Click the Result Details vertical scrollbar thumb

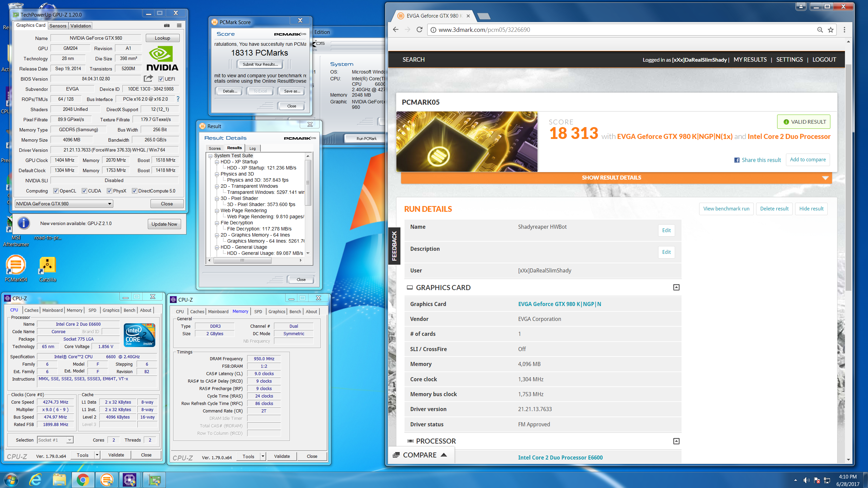(x=308, y=182)
